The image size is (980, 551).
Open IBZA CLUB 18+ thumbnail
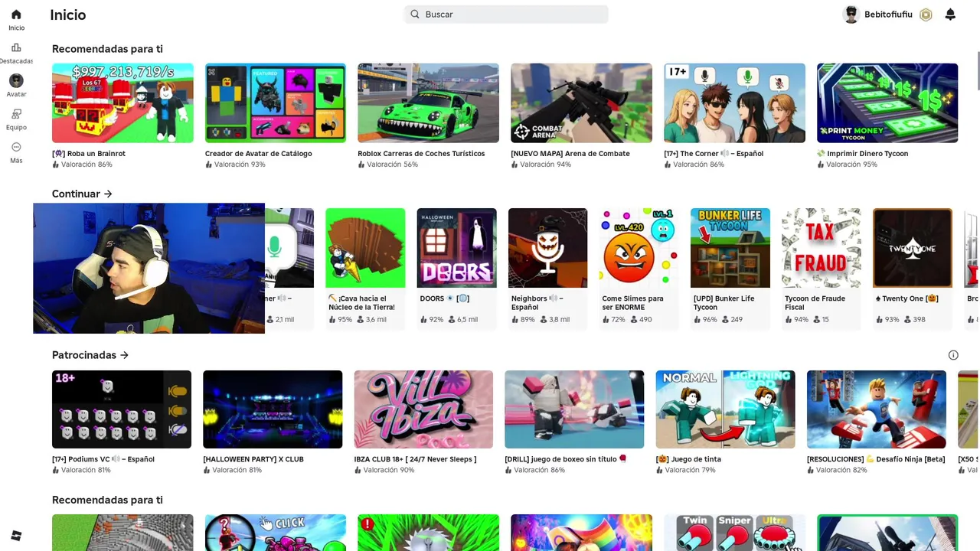coord(423,409)
